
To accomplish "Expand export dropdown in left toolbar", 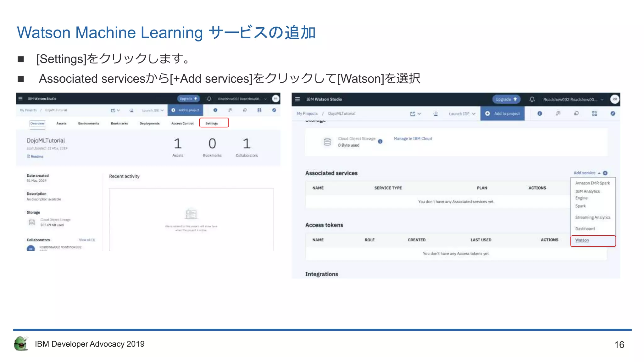I will coord(115,110).
